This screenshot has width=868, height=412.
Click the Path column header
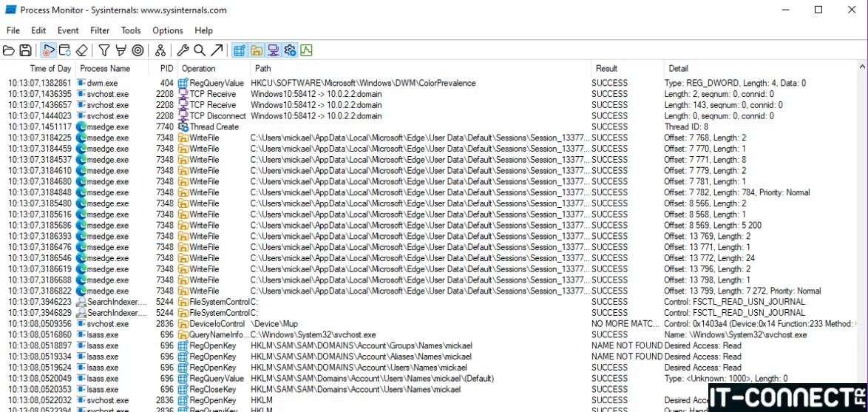(x=421, y=69)
